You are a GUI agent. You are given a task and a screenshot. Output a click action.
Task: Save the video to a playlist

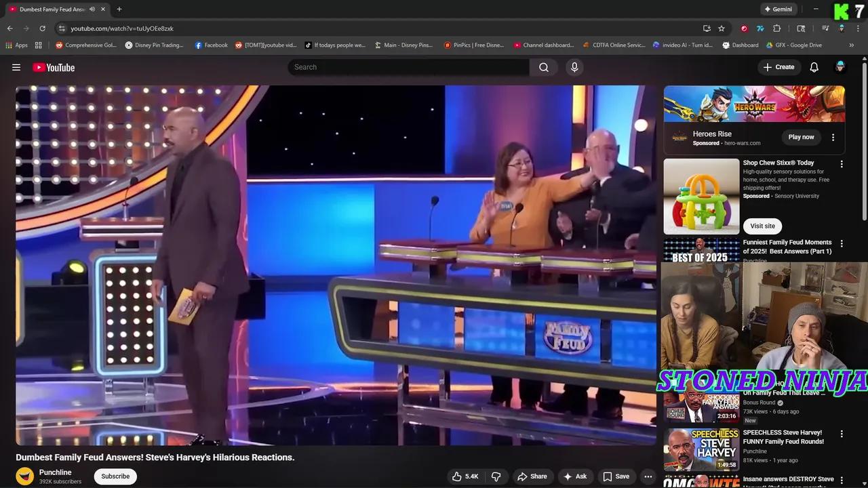tap(616, 476)
